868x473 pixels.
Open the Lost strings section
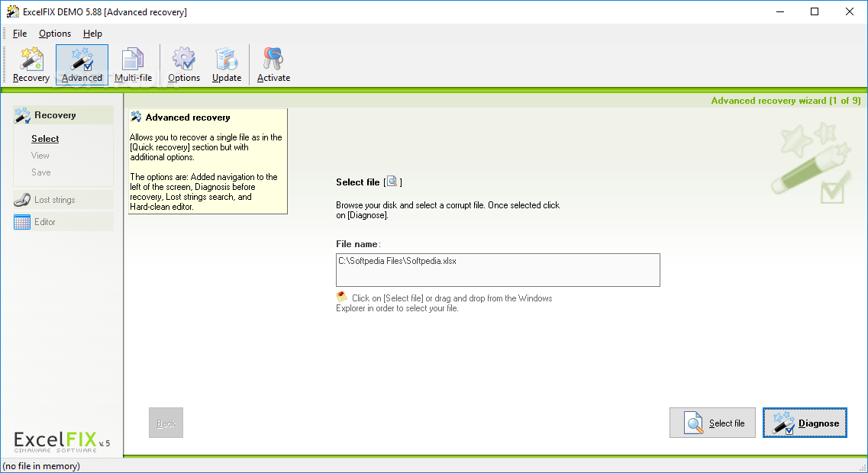(63, 200)
